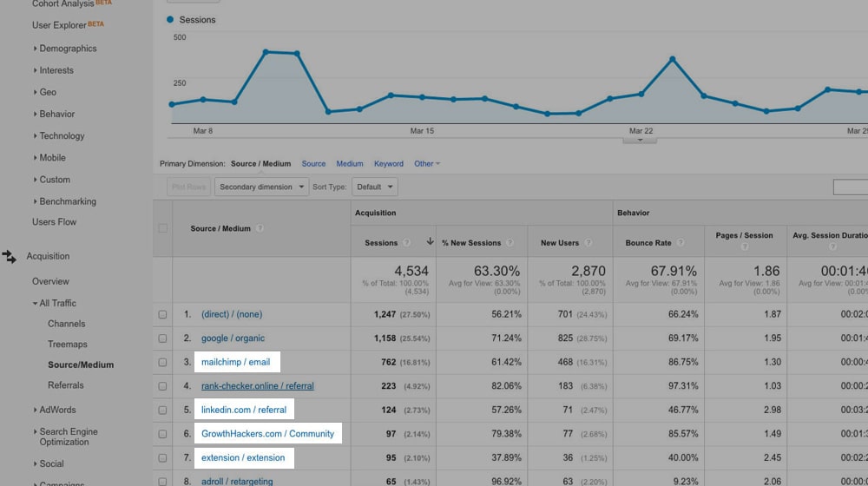Switch primary dimension to Medium
868x486 pixels.
click(x=350, y=164)
